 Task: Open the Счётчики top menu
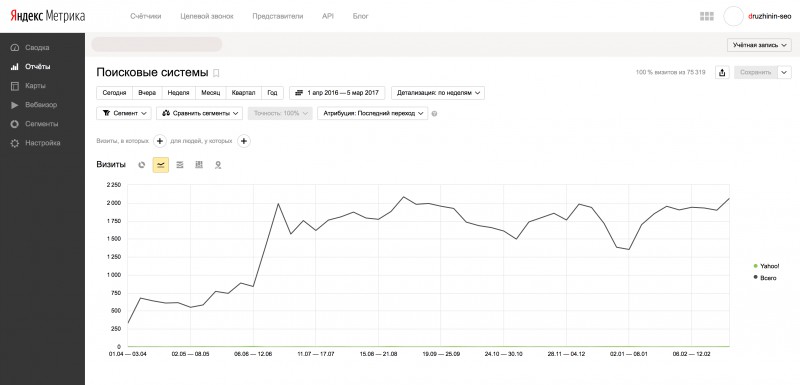pos(145,16)
